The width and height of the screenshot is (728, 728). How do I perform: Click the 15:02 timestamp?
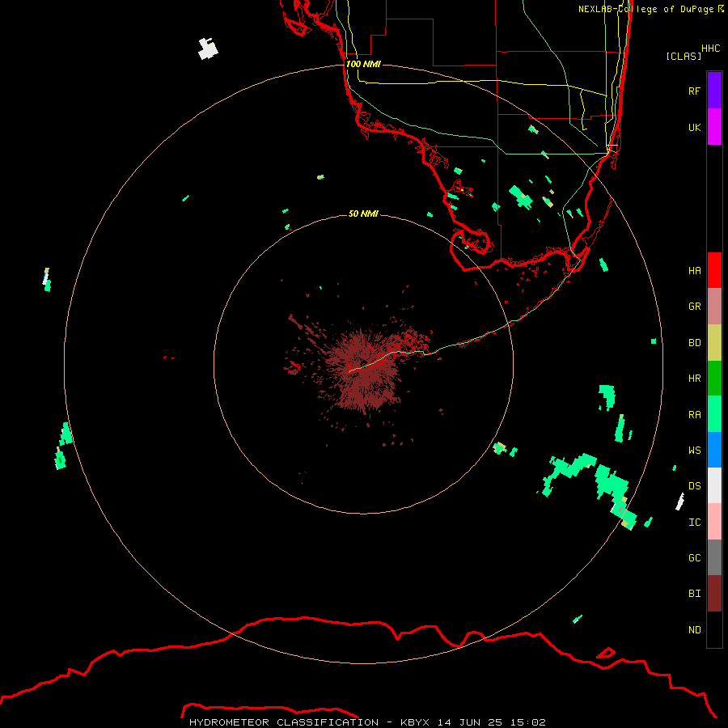point(528,722)
